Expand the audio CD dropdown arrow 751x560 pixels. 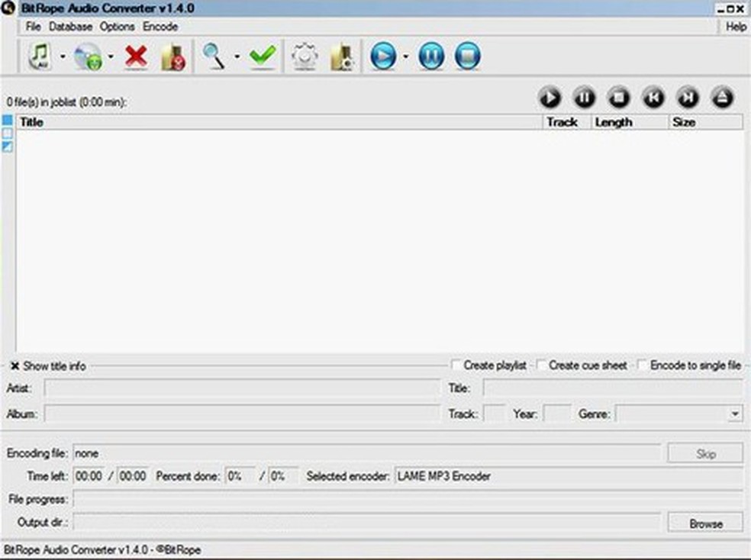(x=111, y=56)
